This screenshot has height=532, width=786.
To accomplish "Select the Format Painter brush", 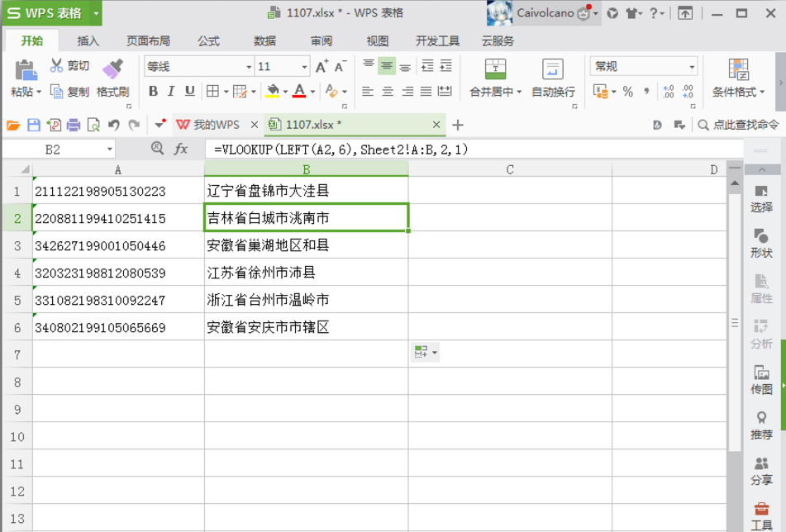I will point(112,69).
